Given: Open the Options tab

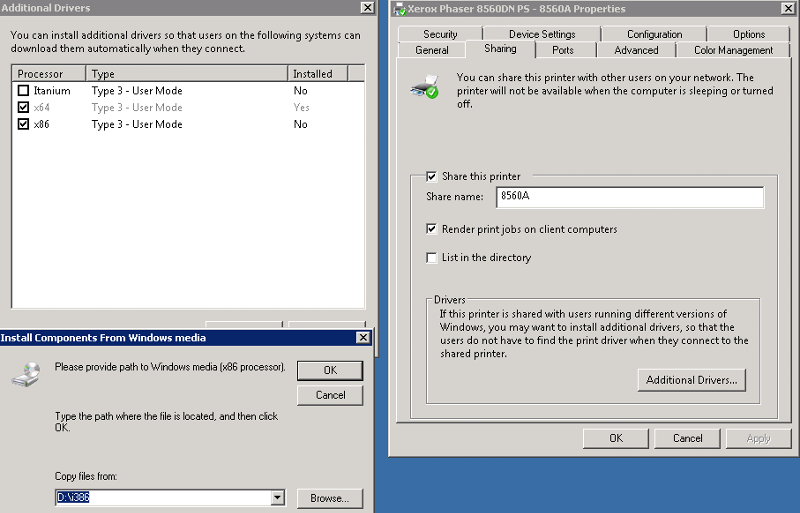Looking at the screenshot, I should [748, 34].
